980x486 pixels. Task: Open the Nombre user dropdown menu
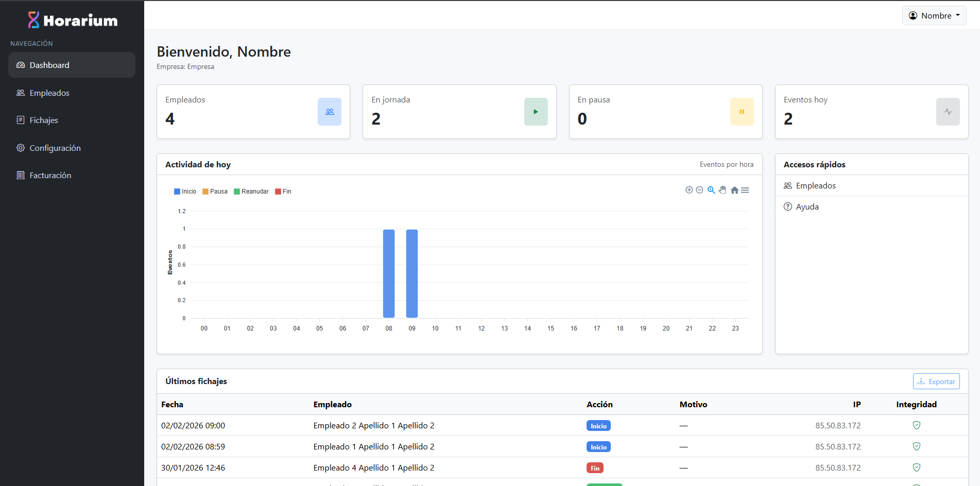coord(934,15)
